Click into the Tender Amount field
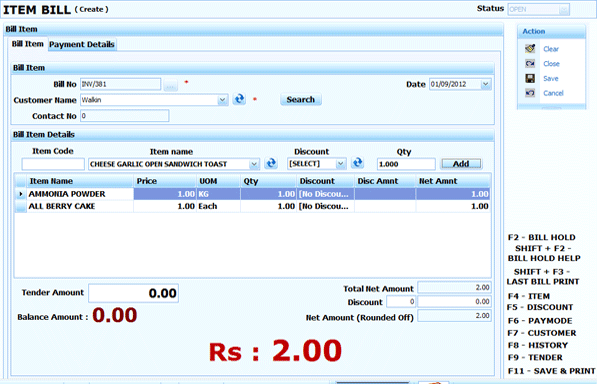 134,293
